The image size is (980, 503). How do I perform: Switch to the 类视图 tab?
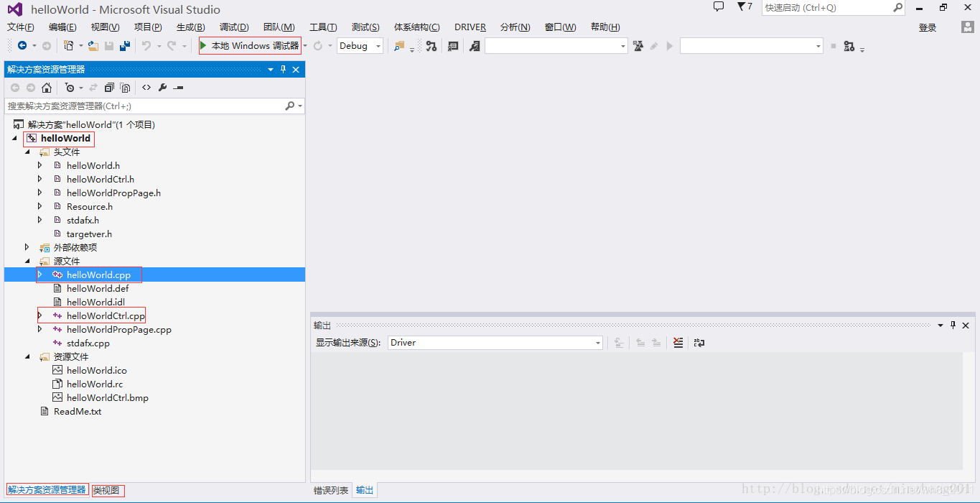coord(107,490)
